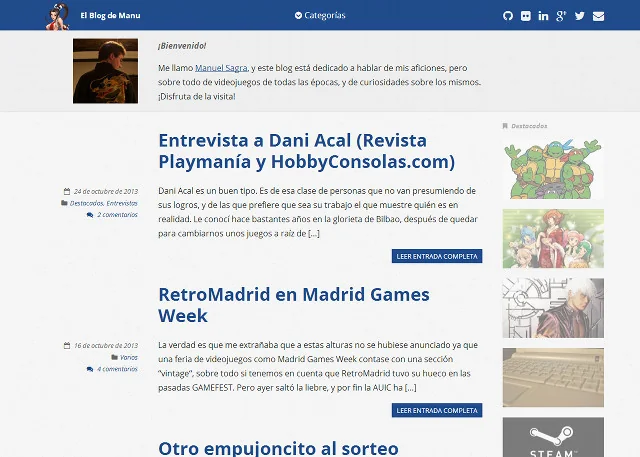Open the Otro empujoncito al sorteo post
The image size is (640, 457).
278,448
